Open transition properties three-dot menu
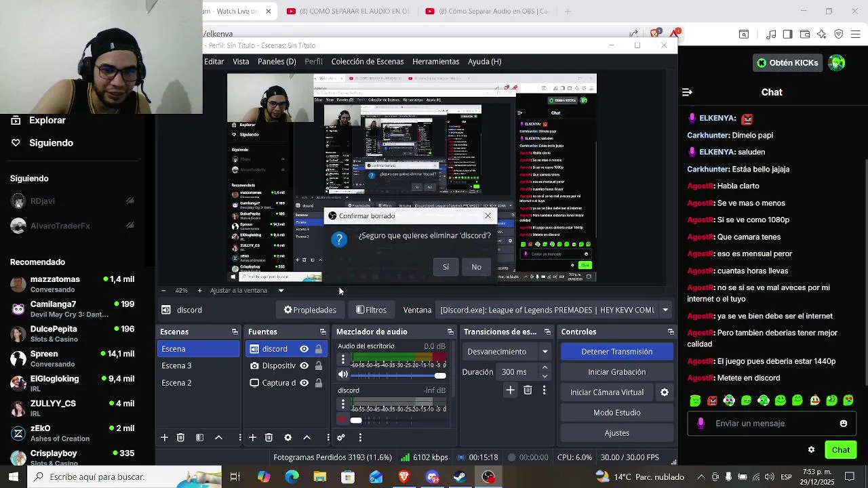Screen dimensions: 868x488 [x=544, y=390]
